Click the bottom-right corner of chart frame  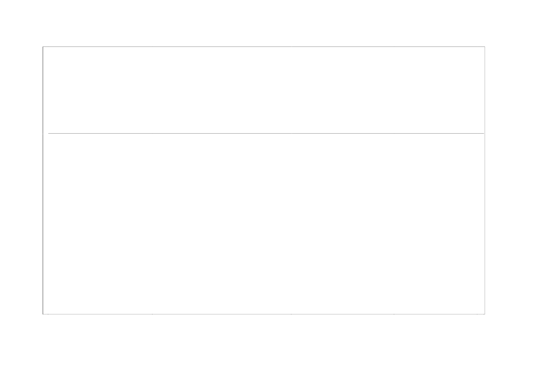tap(485, 314)
